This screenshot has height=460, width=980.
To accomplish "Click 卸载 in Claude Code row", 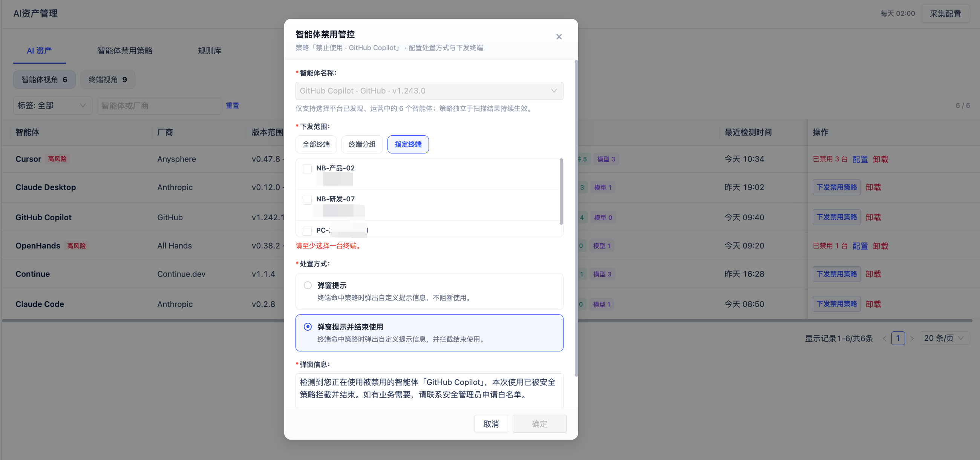I will tap(873, 304).
